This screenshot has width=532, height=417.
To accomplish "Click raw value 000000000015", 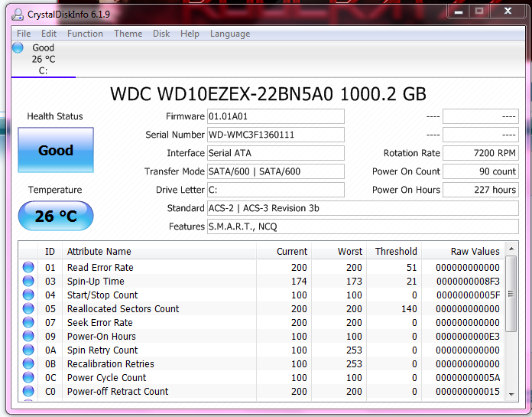I will pyautogui.click(x=468, y=391).
